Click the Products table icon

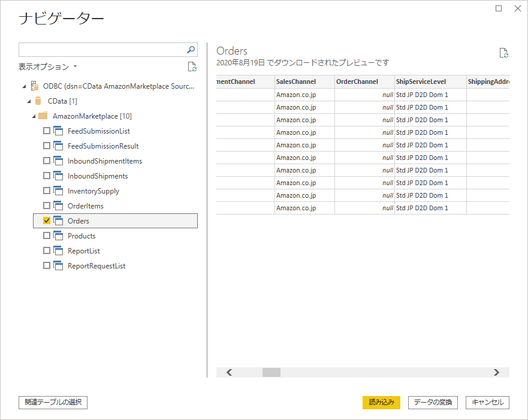click(x=59, y=236)
